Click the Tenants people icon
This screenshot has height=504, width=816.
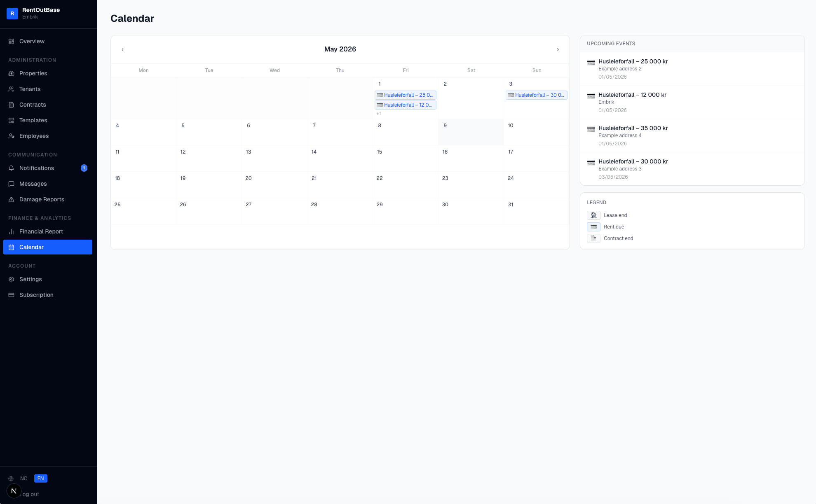(x=12, y=89)
